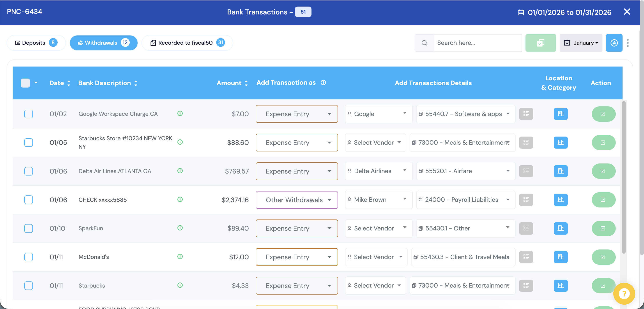
Task: Open 24000 Payroll Liabilities category dropdown
Action: (x=465, y=200)
